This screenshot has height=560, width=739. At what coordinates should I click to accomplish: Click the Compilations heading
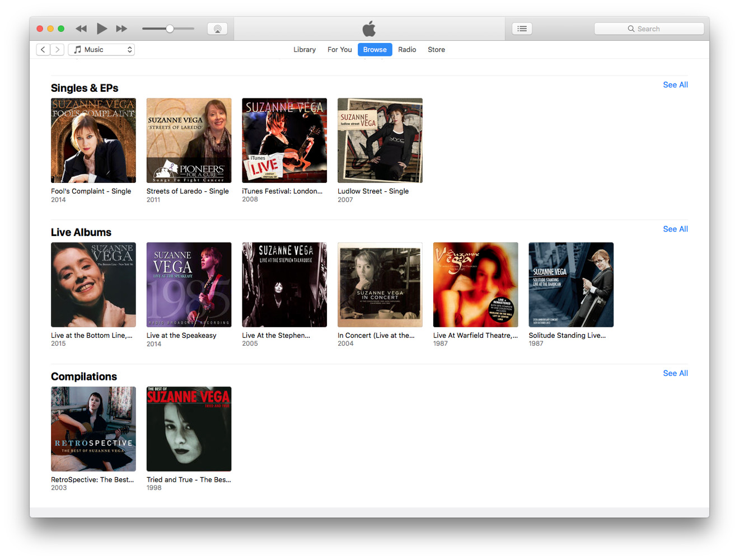tap(84, 377)
